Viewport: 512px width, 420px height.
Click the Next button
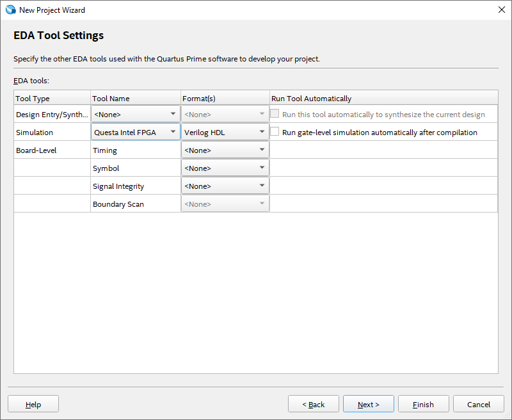click(x=368, y=404)
